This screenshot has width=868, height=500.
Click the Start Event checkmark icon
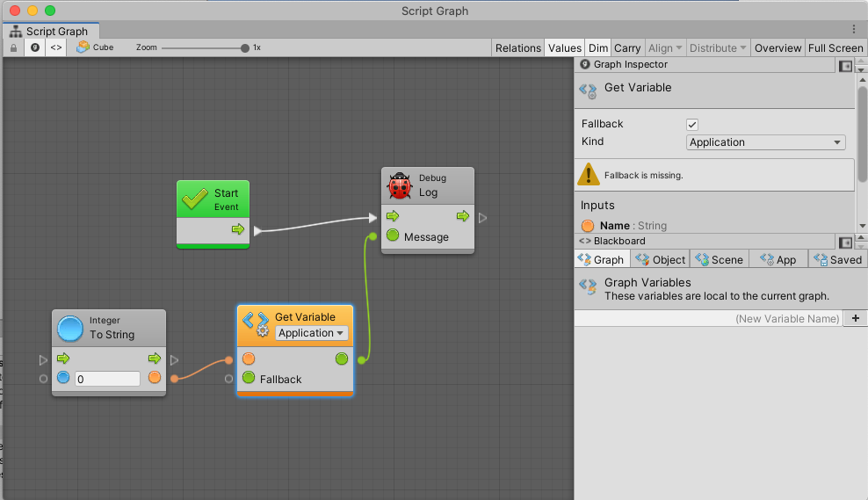pyautogui.click(x=194, y=199)
